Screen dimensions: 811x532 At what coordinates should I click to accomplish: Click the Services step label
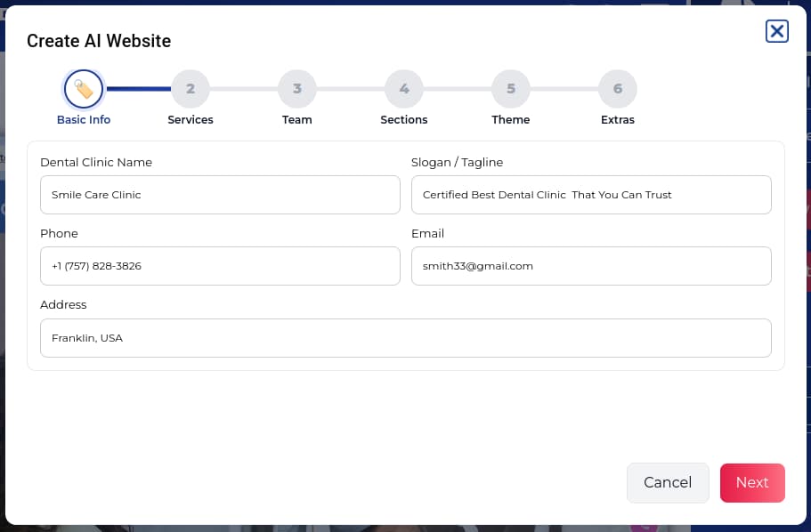(x=191, y=120)
